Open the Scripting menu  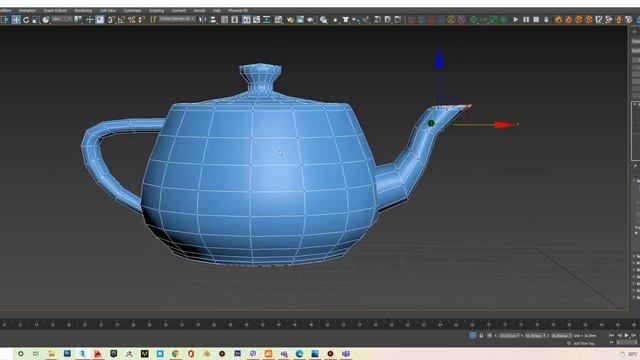tap(156, 11)
